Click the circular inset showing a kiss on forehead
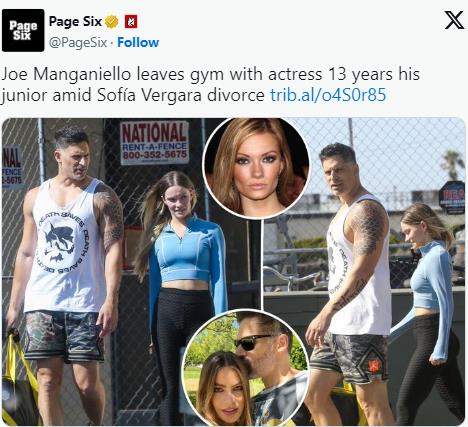 click(x=247, y=367)
